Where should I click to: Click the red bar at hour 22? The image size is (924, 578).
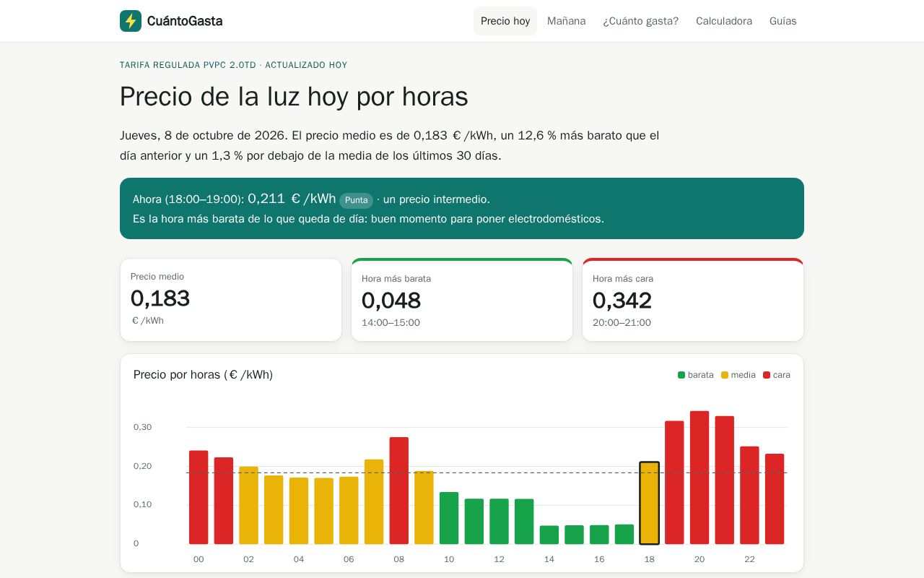pos(749,495)
